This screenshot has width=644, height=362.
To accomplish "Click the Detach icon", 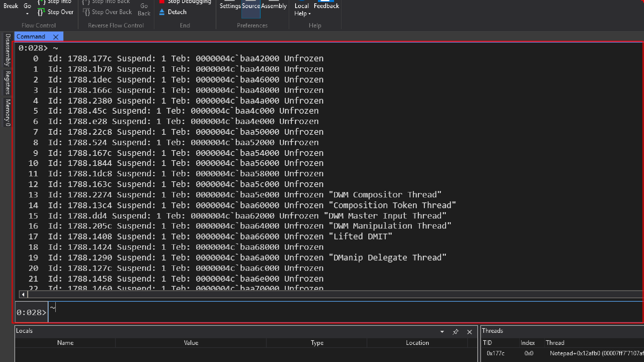I will point(162,12).
